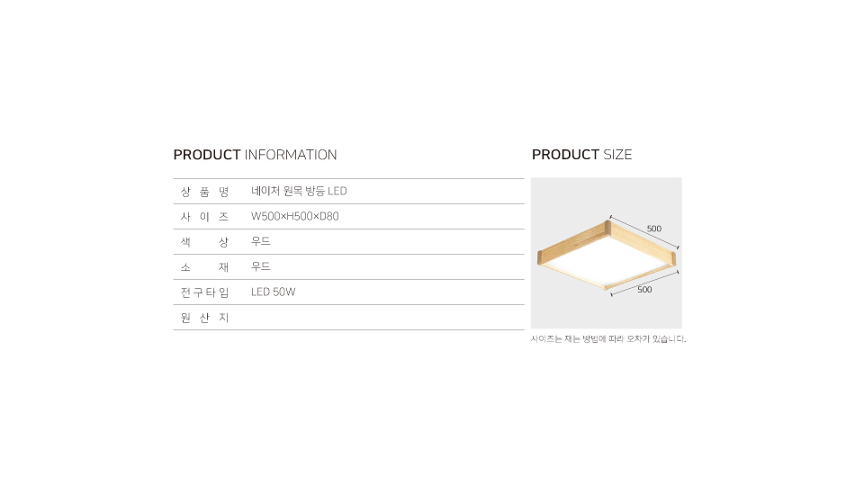This screenshot has height=504, width=864.
Task: Click the size disclaimer text below the image
Action: (608, 339)
